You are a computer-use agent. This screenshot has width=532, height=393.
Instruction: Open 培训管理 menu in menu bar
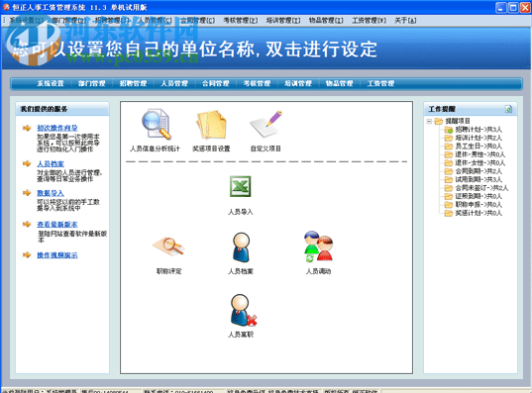[x=283, y=21]
